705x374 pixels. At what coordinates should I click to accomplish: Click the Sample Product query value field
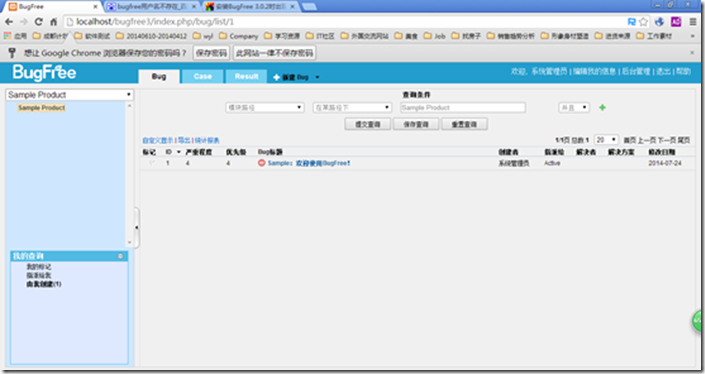click(x=463, y=107)
